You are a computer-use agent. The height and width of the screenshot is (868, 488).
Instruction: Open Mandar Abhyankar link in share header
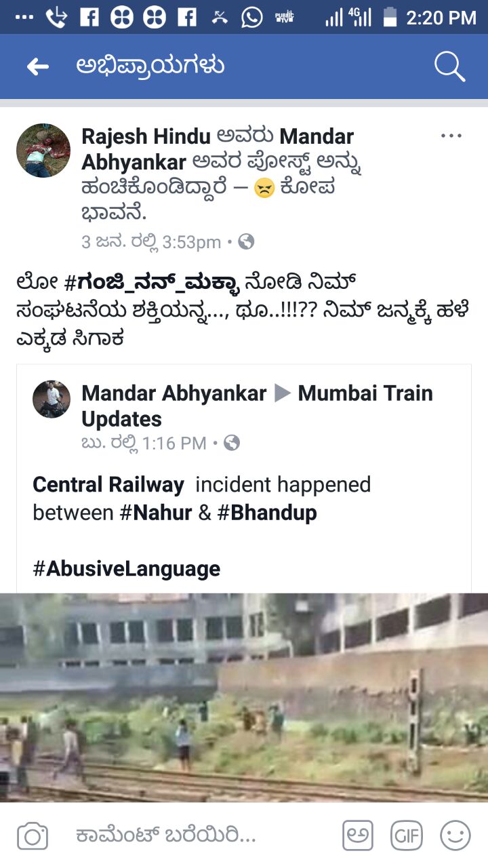tap(217, 149)
